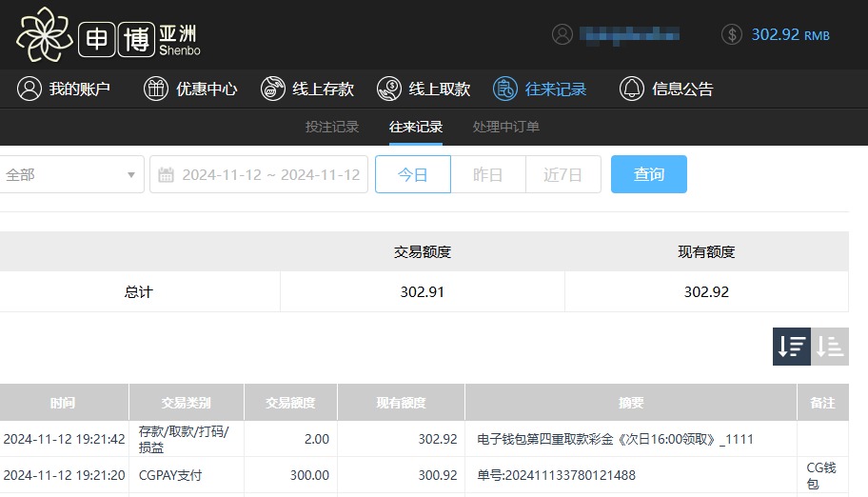Click the 2.00 transaction amount
Screen dimensions: 868x497
pyautogui.click(x=317, y=439)
